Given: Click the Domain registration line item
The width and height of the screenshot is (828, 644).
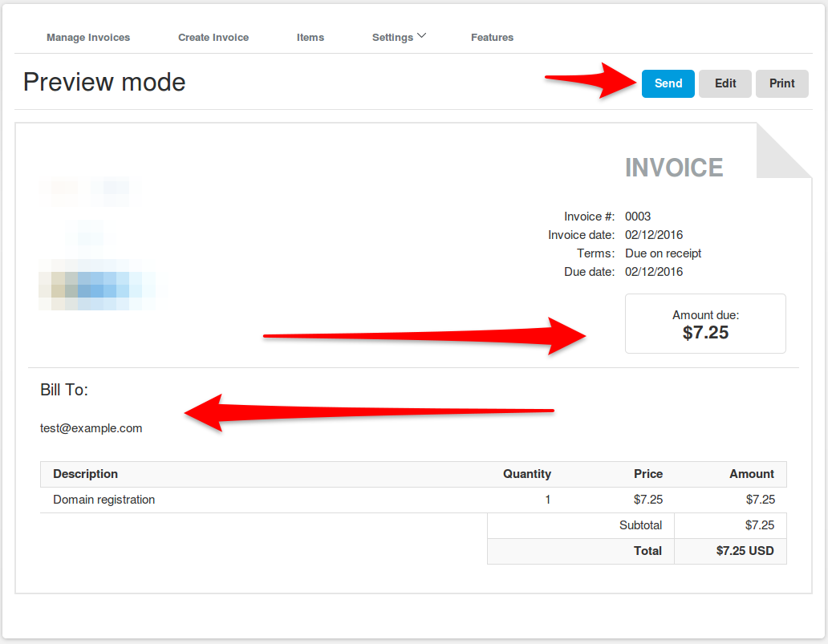Looking at the screenshot, I should (103, 499).
